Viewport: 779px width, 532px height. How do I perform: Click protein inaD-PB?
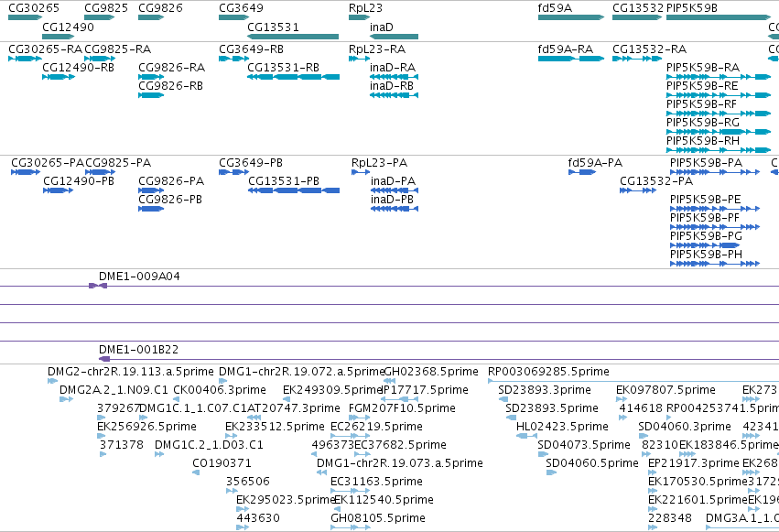[x=395, y=209]
